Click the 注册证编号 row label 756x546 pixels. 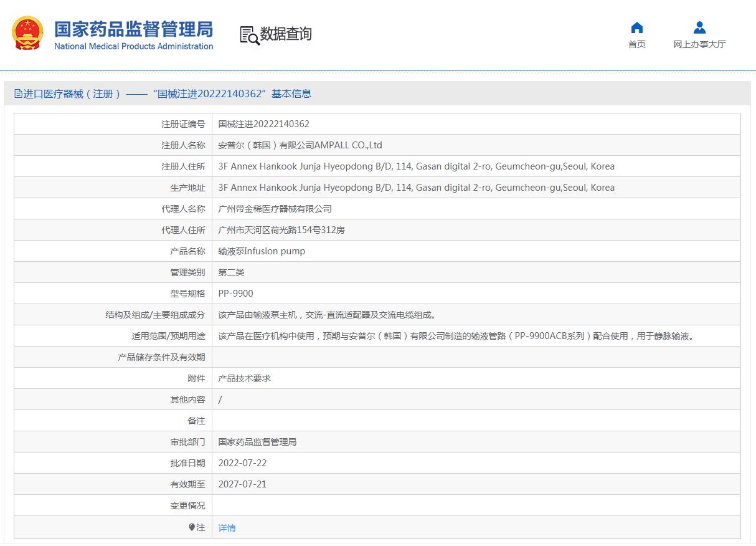click(x=183, y=124)
